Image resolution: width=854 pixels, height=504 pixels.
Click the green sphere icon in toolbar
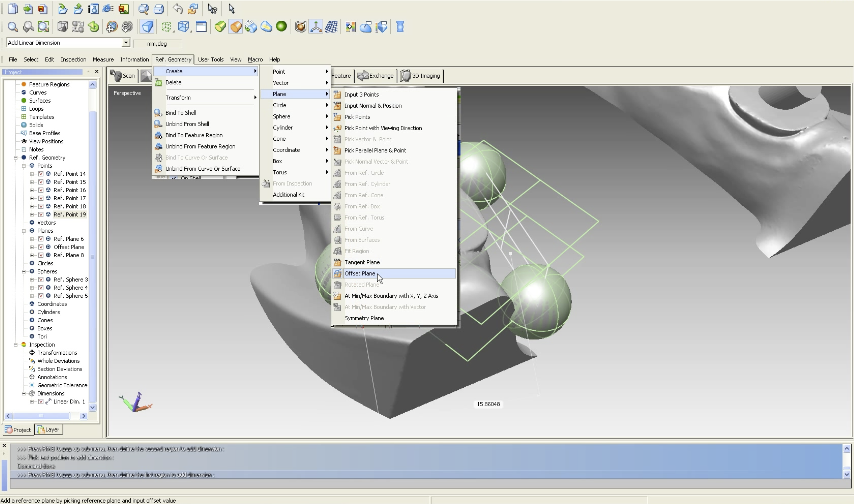click(x=281, y=26)
